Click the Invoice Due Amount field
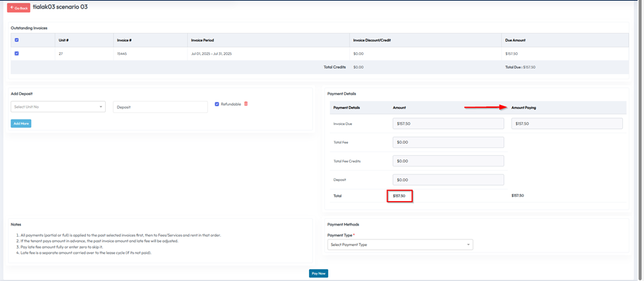The image size is (644, 281). (448, 124)
